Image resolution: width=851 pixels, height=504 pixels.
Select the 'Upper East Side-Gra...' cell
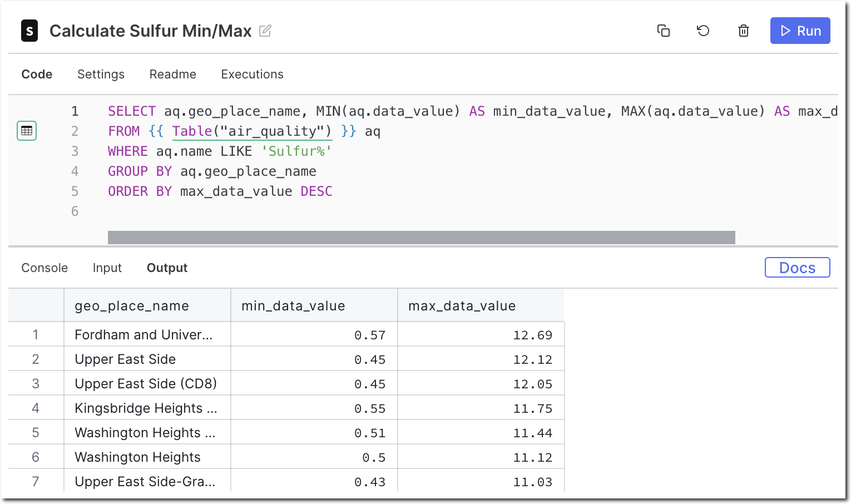pos(147,481)
